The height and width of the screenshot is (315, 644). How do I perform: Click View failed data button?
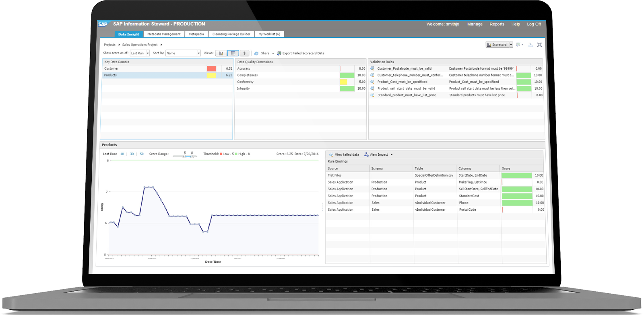tap(344, 154)
